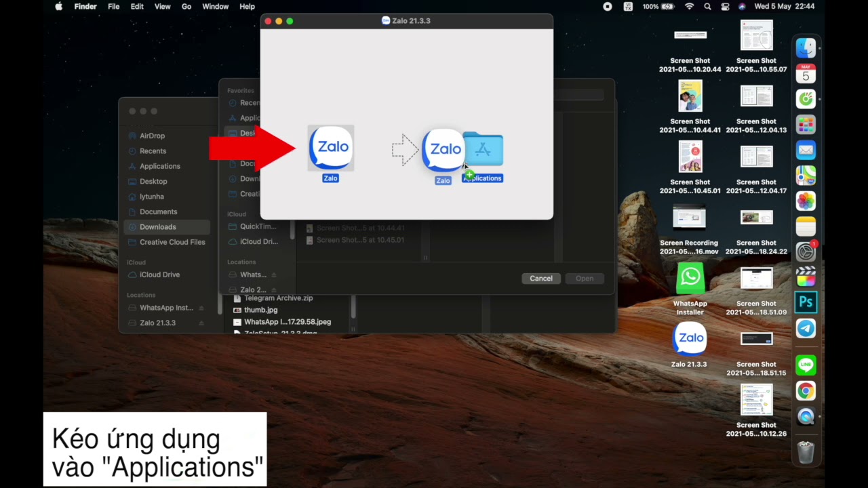Open the View menu
This screenshot has width=868, height=488.
163,7
